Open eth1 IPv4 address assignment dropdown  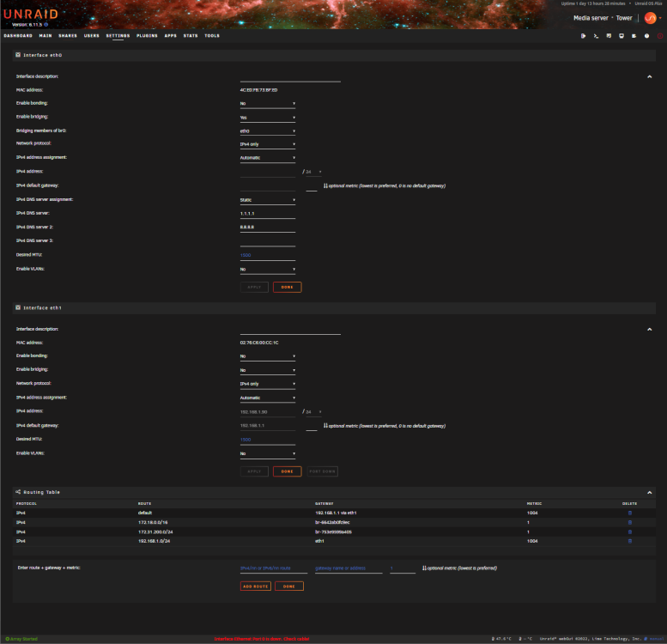(x=268, y=398)
